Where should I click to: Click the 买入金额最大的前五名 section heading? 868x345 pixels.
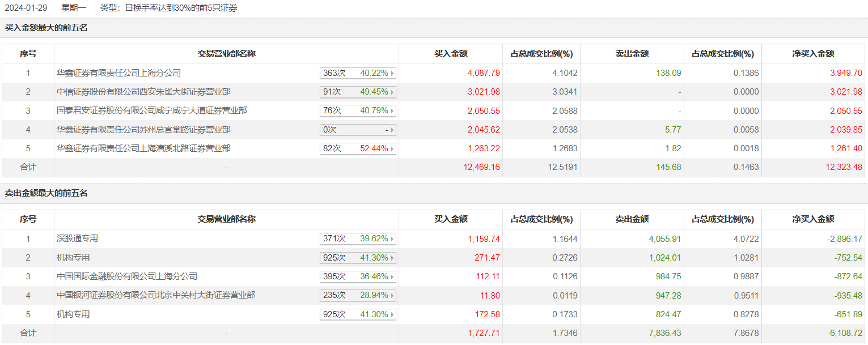(x=46, y=27)
